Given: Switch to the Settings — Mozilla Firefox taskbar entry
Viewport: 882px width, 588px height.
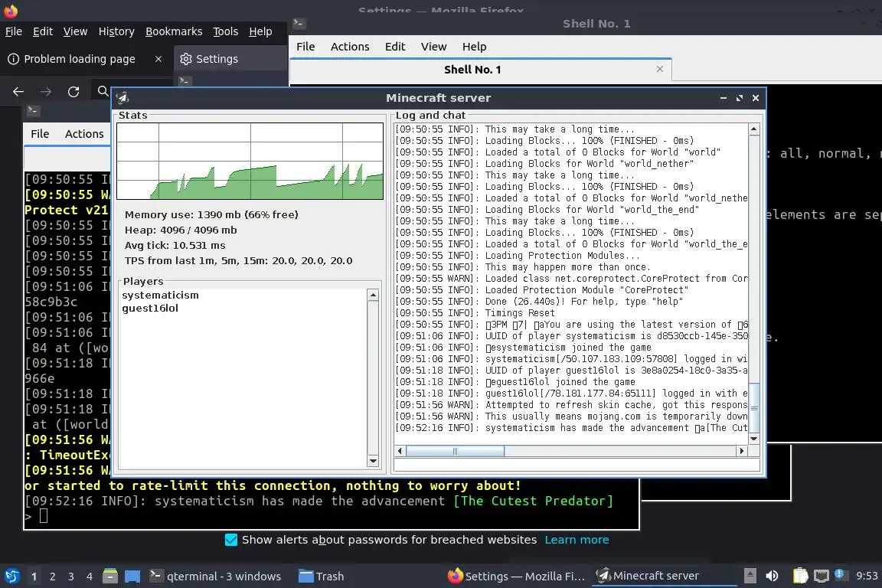Looking at the screenshot, I should [x=516, y=577].
